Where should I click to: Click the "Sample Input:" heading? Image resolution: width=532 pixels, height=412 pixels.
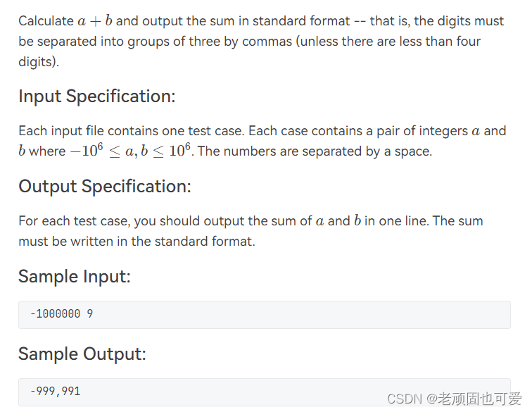pos(74,277)
